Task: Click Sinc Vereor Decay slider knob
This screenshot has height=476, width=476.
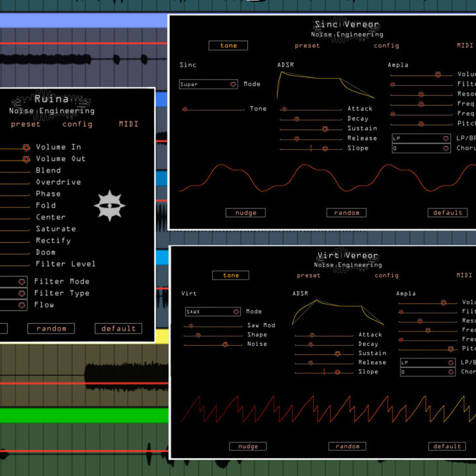Action: pyautogui.click(x=297, y=119)
